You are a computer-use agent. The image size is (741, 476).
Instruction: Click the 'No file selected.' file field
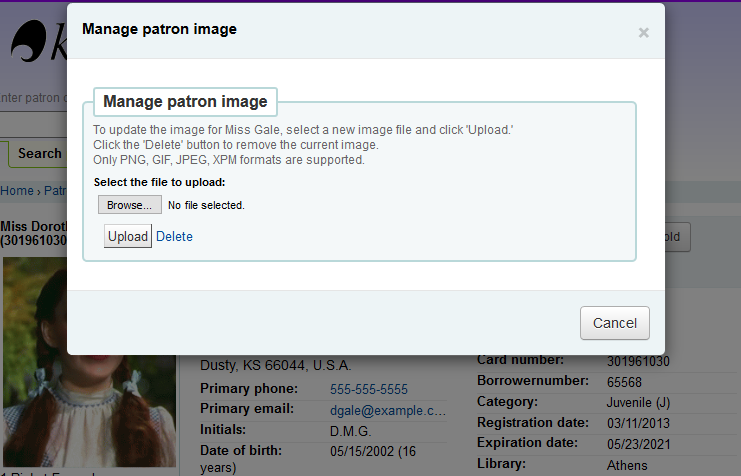point(206,206)
